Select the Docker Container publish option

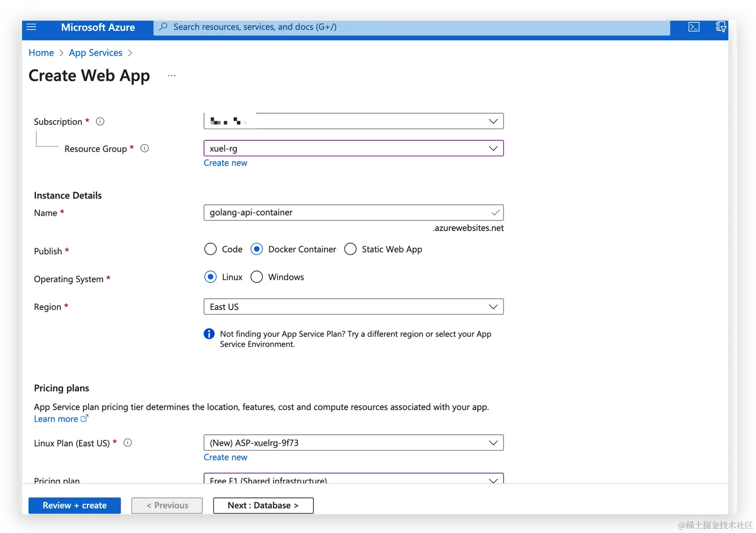256,249
